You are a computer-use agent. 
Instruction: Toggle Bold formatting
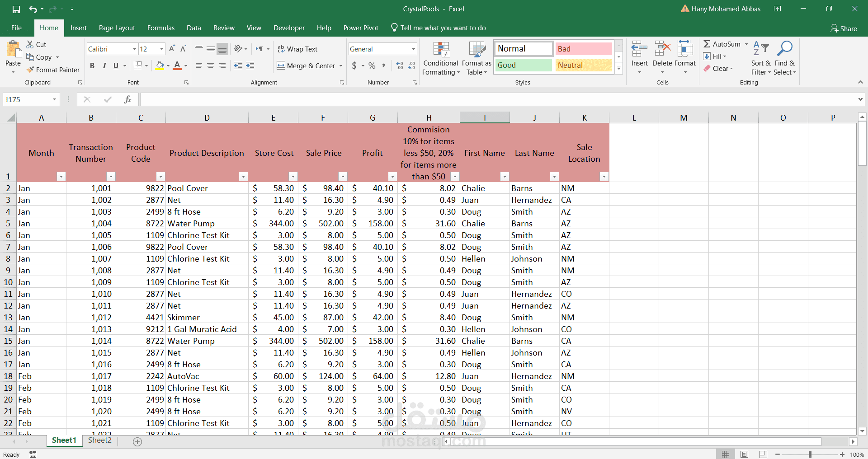(x=92, y=66)
